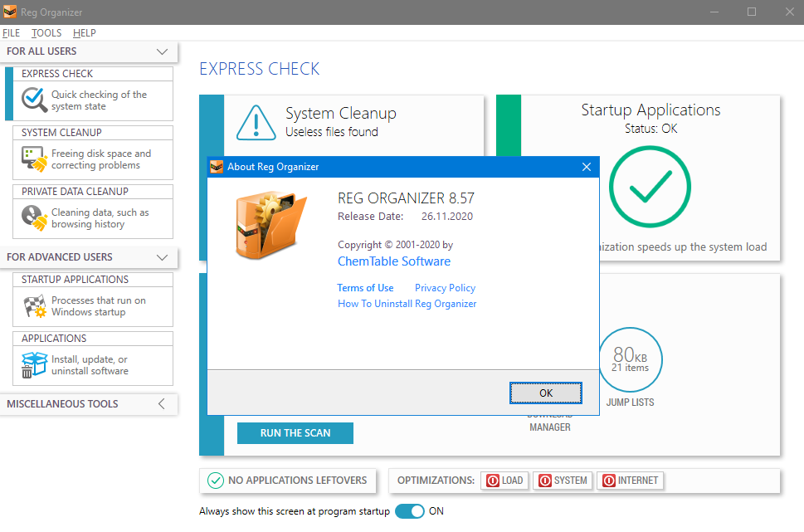Click the JUMP LISTS label
Screen dimensions: 804x532
pyautogui.click(x=631, y=403)
